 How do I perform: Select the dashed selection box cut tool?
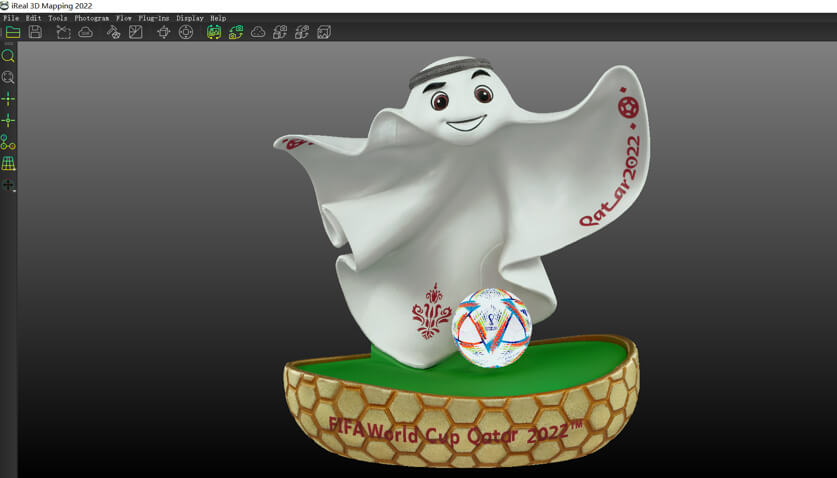coord(64,32)
